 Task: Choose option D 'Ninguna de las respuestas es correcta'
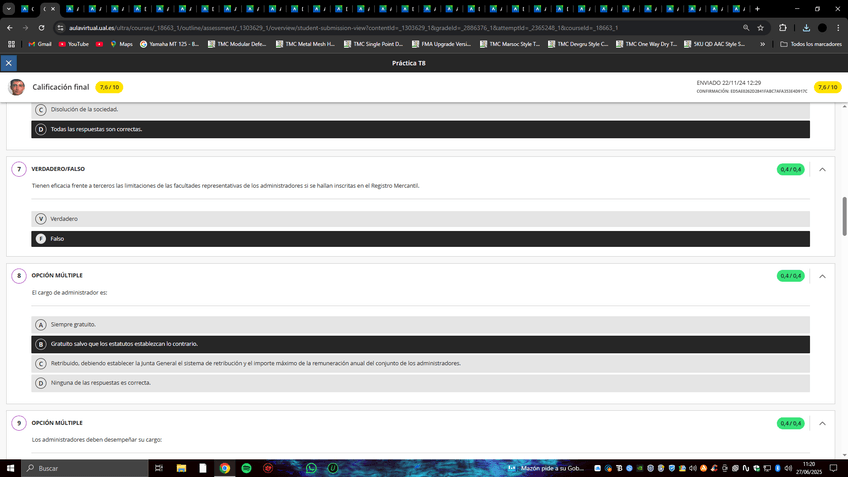click(420, 383)
